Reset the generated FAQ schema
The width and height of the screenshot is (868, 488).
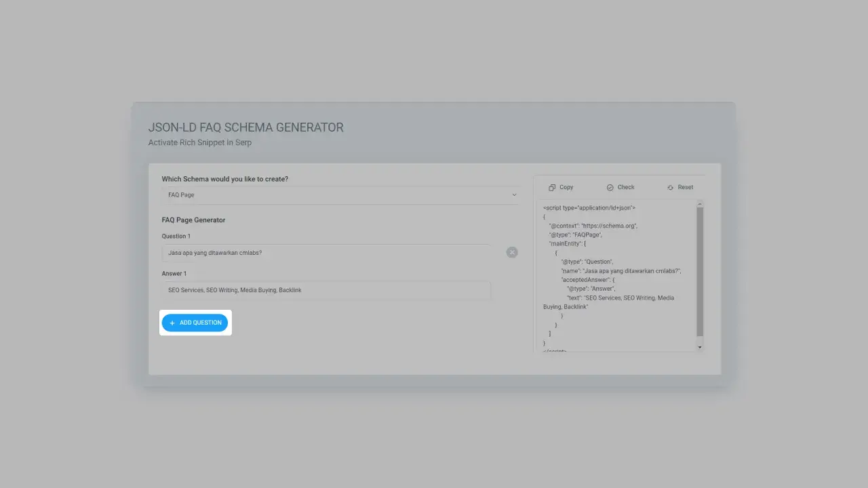click(680, 187)
